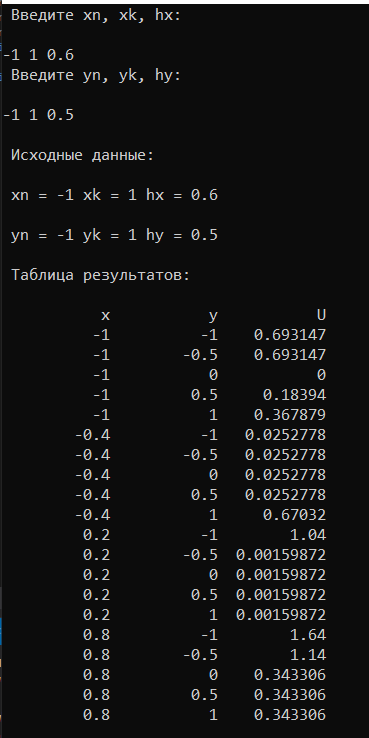Click U value 0.0252778 in row x=-0.4, y=0
Viewport: 369px width, 738px height.
point(285,475)
